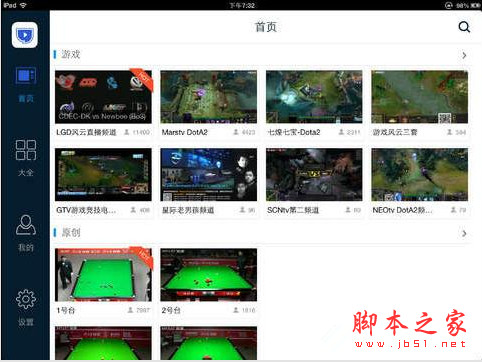This screenshot has width=482, height=362.
Task: Click the 原创 section heading
Action: (x=71, y=232)
